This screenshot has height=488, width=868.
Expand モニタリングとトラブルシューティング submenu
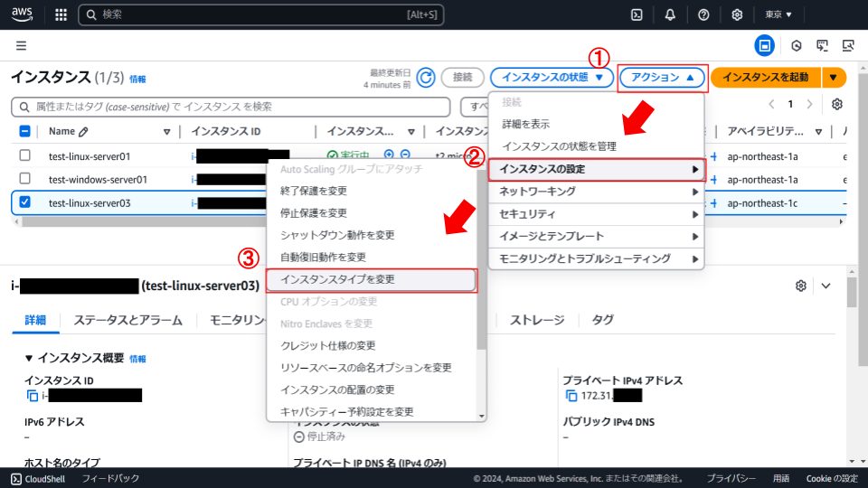point(597,259)
